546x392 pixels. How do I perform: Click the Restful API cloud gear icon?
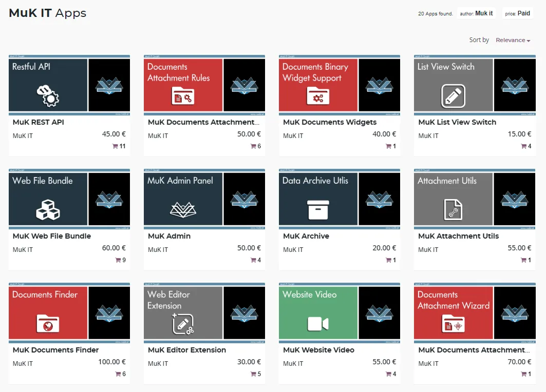[48, 95]
